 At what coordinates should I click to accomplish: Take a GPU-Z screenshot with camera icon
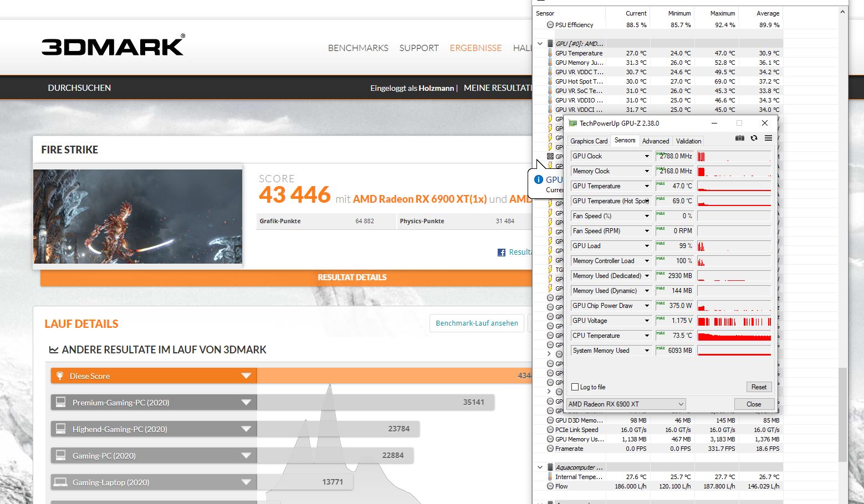(x=740, y=138)
